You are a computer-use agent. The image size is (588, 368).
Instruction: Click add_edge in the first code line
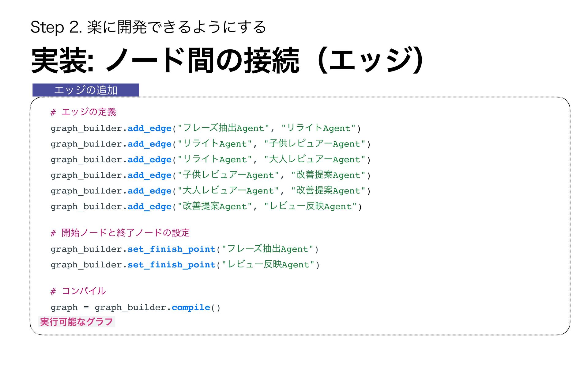pos(149,128)
